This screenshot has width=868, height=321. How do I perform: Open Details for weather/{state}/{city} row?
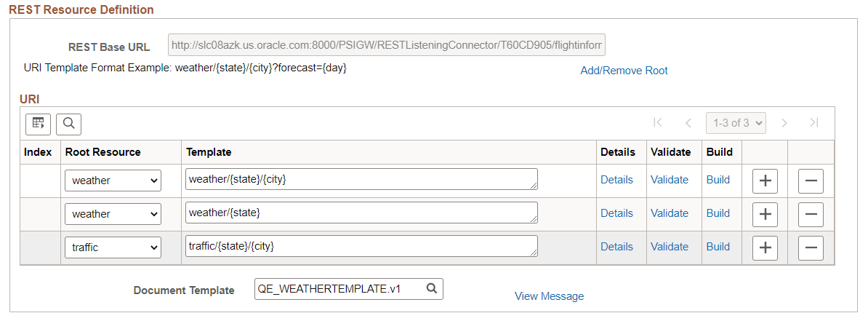coord(616,180)
